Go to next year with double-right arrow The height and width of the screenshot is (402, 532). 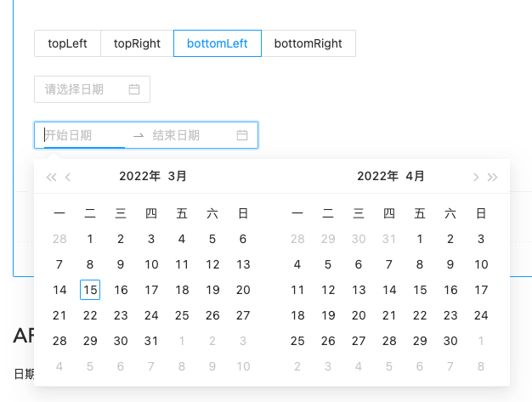[x=492, y=177]
